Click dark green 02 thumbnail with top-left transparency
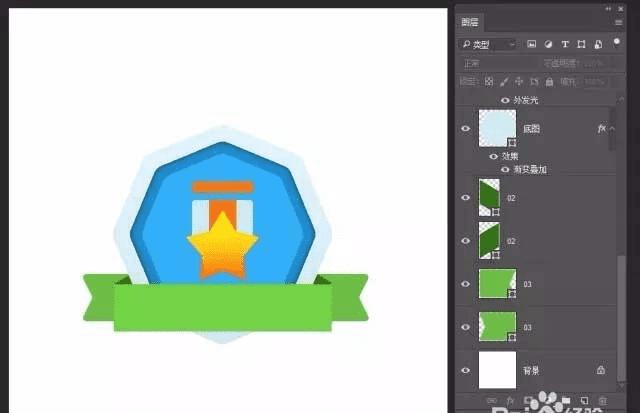The width and height of the screenshot is (640, 413). coord(489,241)
